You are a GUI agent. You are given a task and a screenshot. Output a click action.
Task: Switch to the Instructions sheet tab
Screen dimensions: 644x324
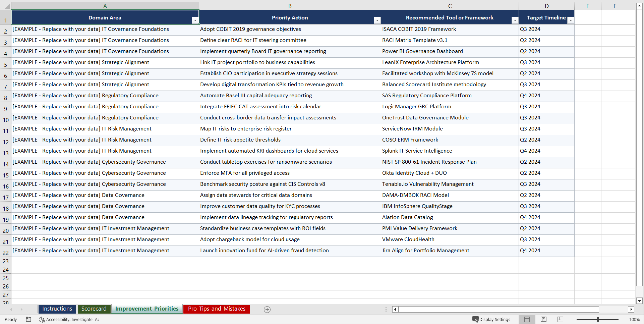[57, 309]
